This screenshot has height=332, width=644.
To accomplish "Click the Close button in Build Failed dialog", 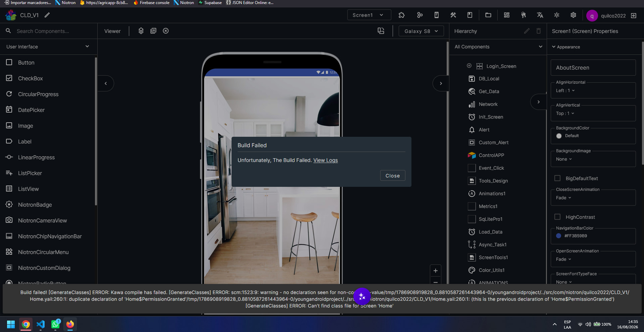I will [x=393, y=176].
